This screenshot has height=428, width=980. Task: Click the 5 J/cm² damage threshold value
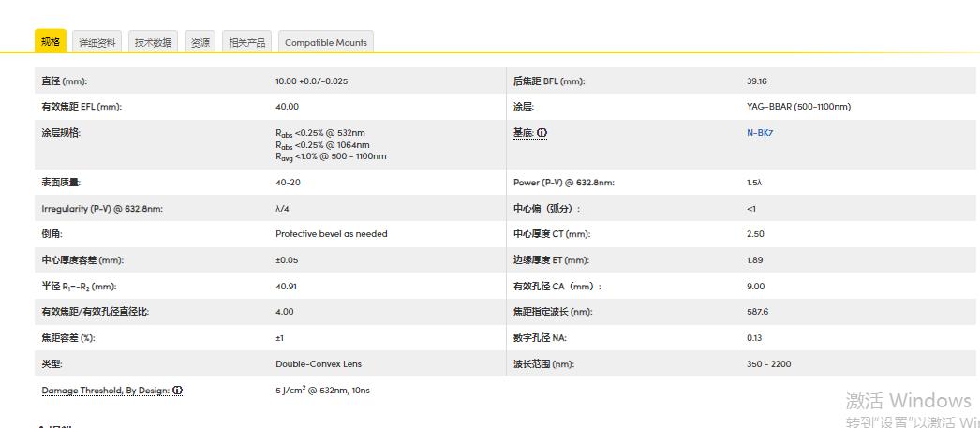pos(322,391)
